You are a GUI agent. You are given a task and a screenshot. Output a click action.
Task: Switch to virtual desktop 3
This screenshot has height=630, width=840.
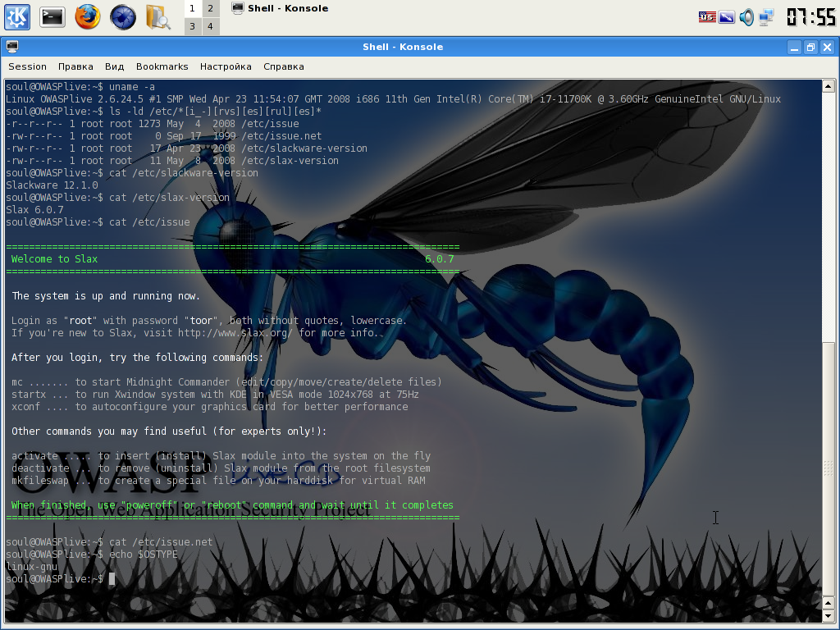tap(192, 25)
